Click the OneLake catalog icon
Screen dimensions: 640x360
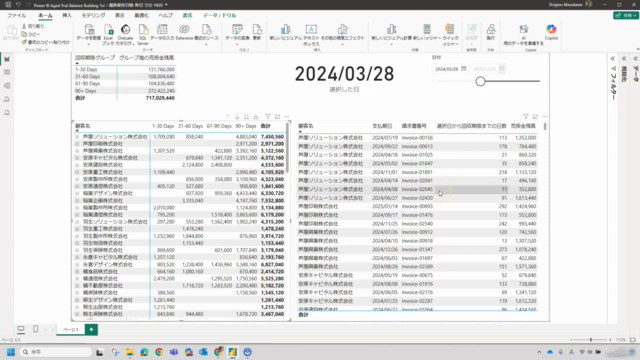click(x=125, y=30)
